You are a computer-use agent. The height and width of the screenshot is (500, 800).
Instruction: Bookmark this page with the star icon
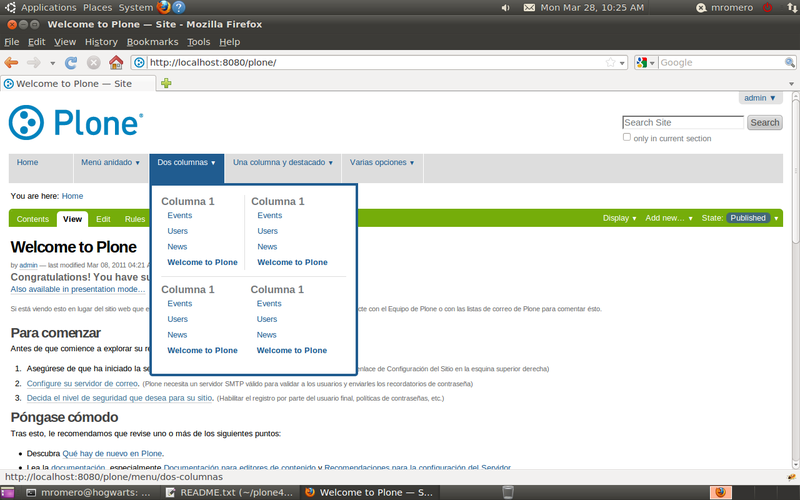610,62
